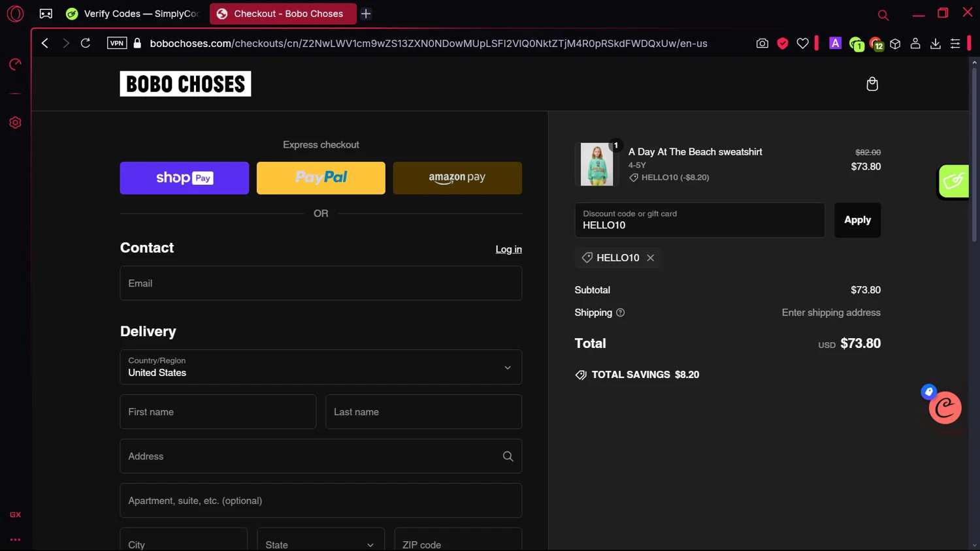
Task: Open the green SimplyCodes extension icon
Action: (x=856, y=44)
